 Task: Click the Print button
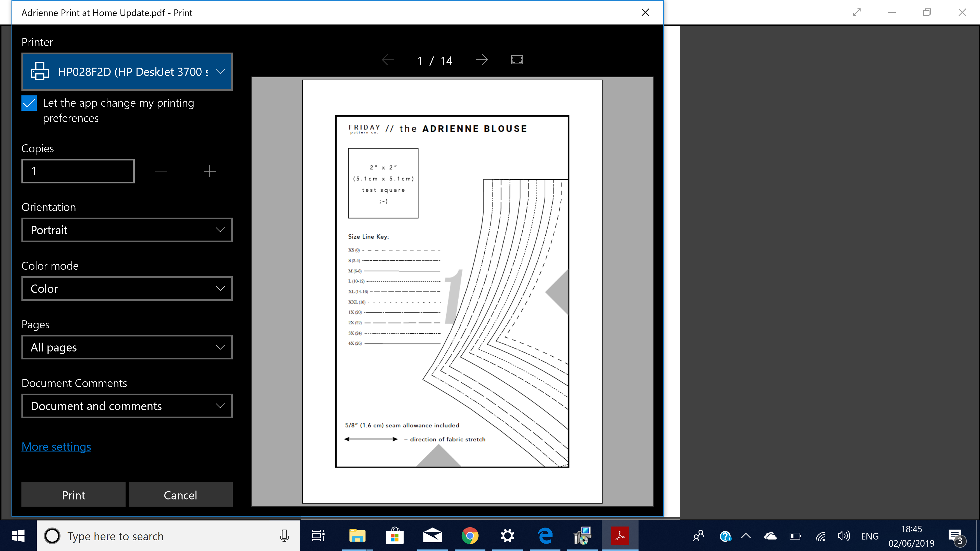coord(73,495)
